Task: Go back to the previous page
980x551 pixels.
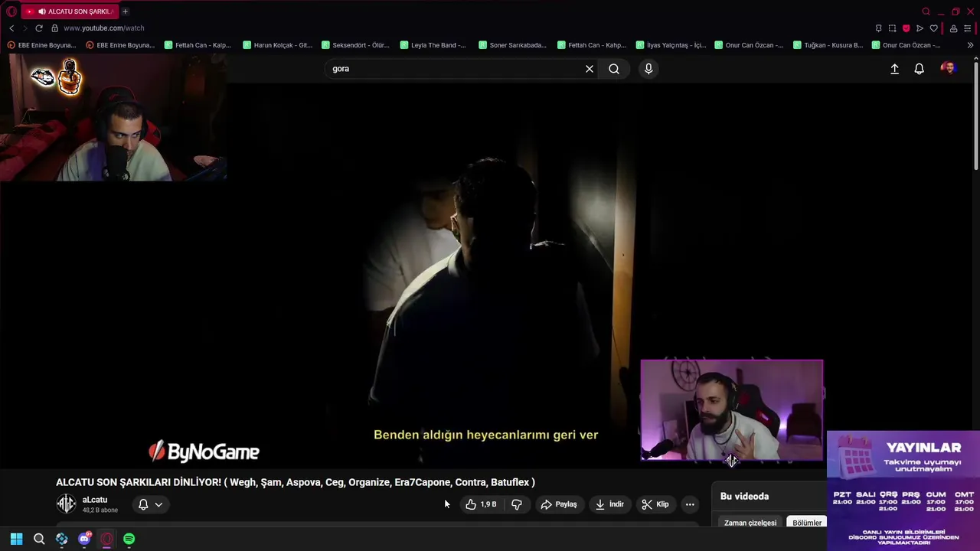Action: point(11,28)
